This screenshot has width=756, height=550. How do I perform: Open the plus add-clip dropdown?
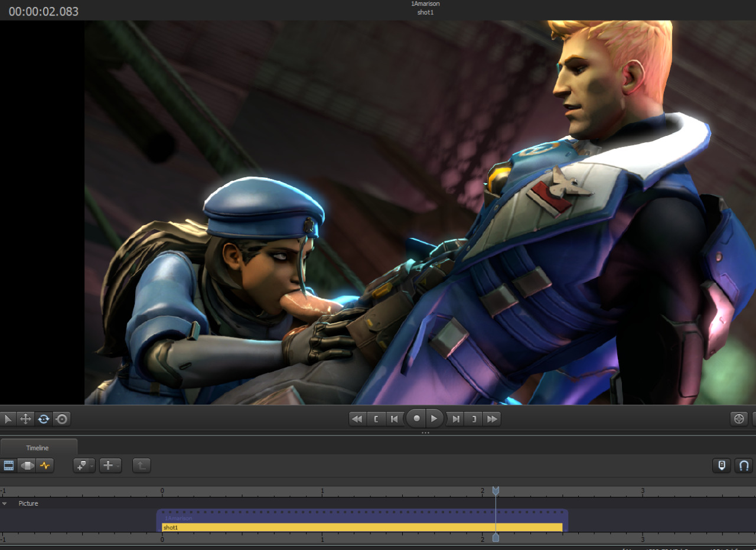110,466
